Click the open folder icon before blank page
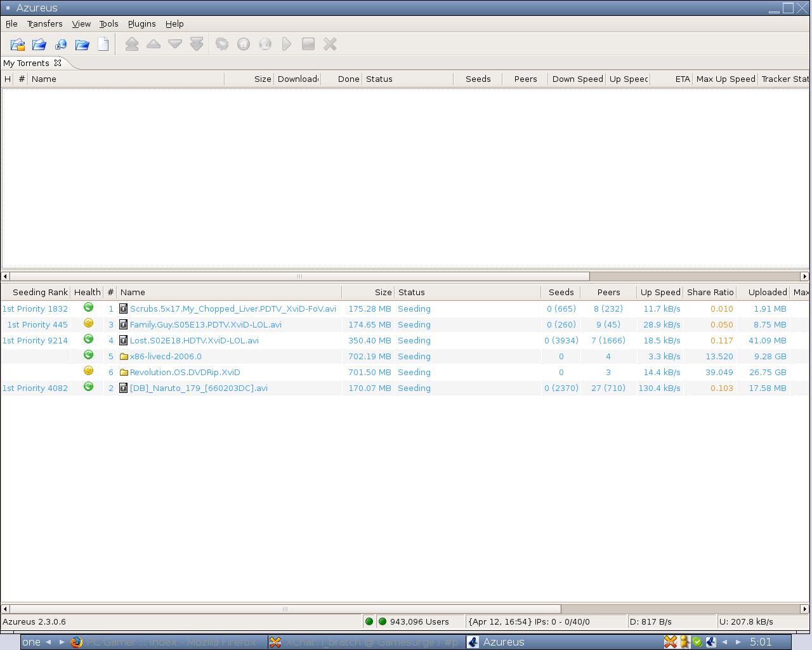Screen dimensions: 812x650 tap(82, 44)
